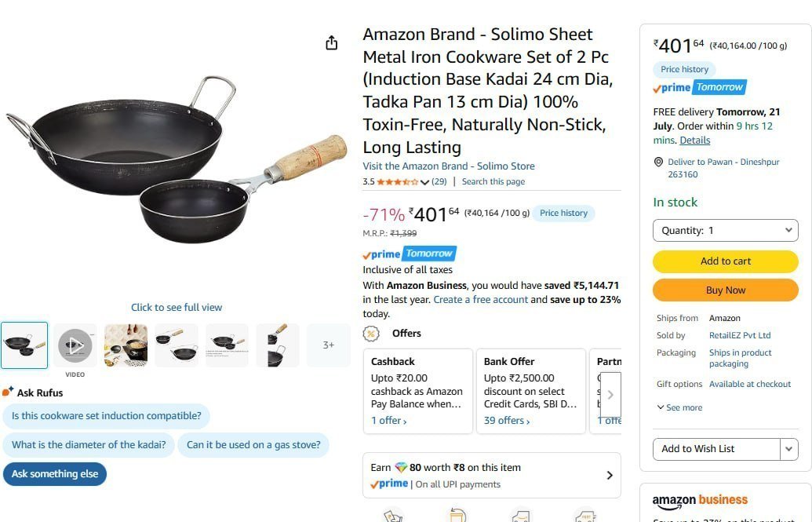Click the delivery location pin icon

tap(658, 162)
